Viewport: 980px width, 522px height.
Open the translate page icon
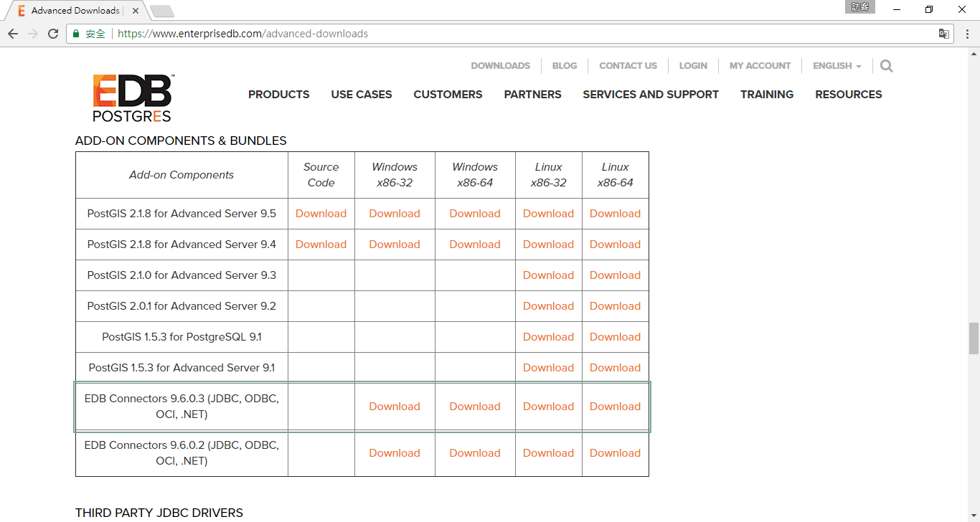944,34
